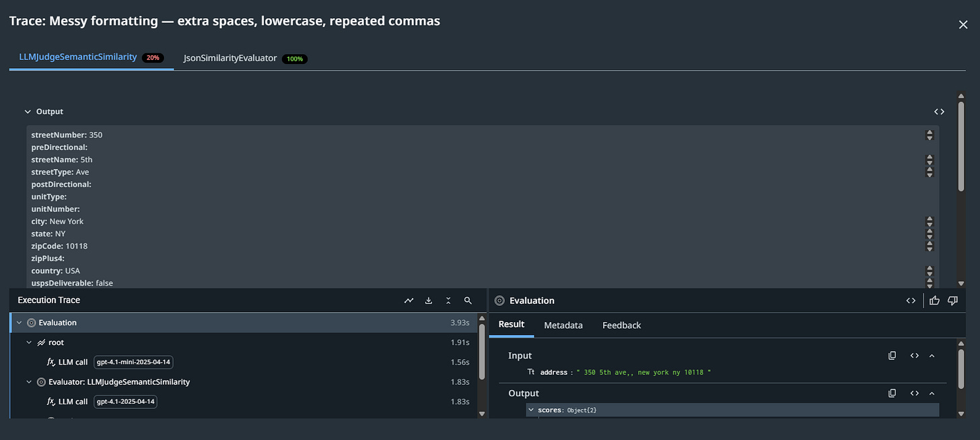Click the gpt-4.1-2025-04-14 model badge
The height and width of the screenshot is (440, 980).
[x=125, y=402]
